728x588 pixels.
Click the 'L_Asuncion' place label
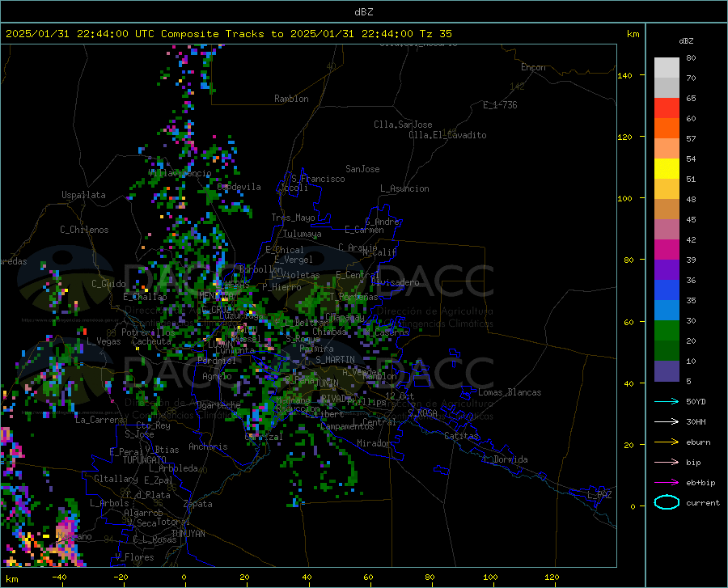click(404, 188)
